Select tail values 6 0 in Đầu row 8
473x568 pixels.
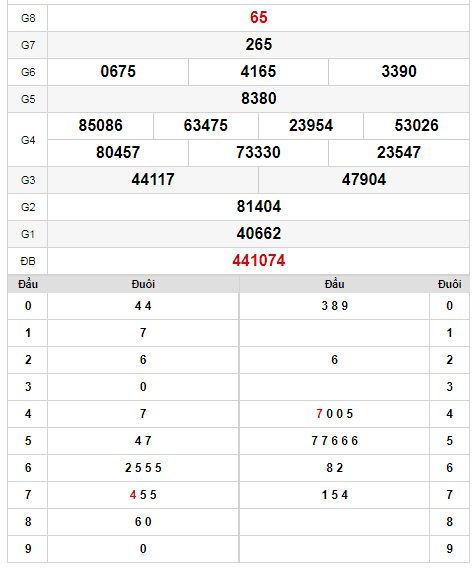click(x=143, y=522)
